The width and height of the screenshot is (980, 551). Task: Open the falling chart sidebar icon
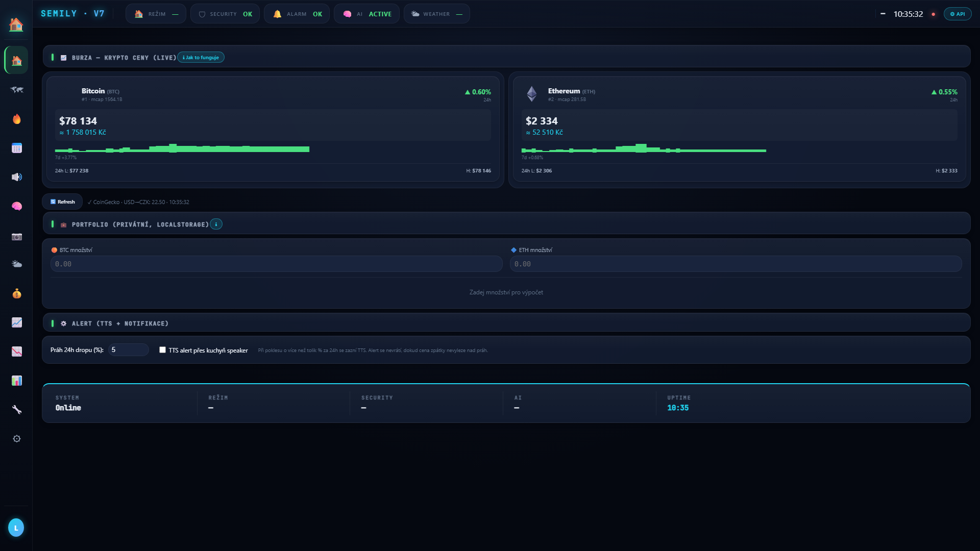pos(17,352)
